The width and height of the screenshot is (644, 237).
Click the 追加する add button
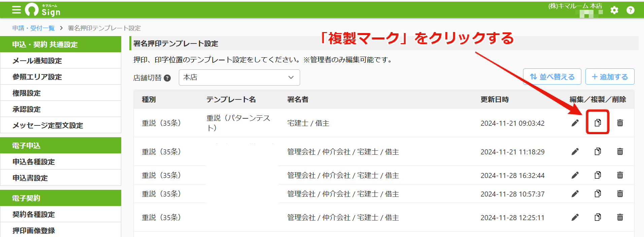coord(610,77)
